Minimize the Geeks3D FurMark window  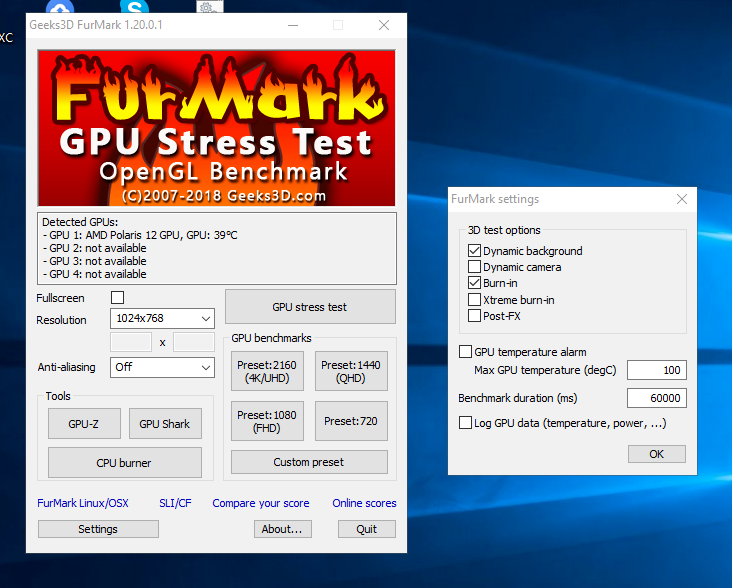pyautogui.click(x=293, y=25)
